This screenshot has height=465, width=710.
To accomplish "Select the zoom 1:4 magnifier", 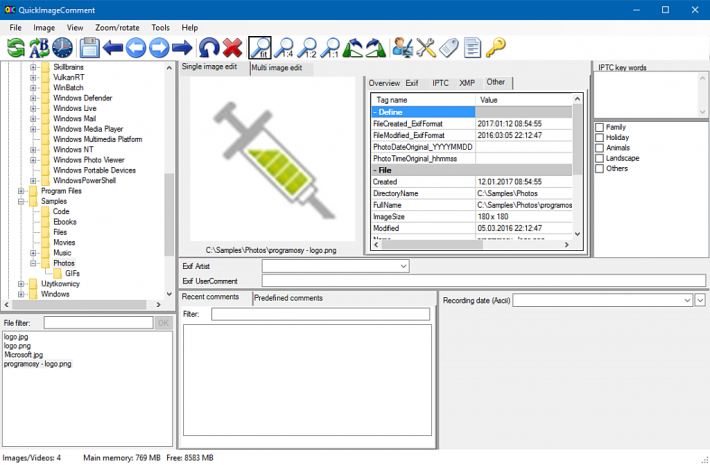I will (285, 48).
